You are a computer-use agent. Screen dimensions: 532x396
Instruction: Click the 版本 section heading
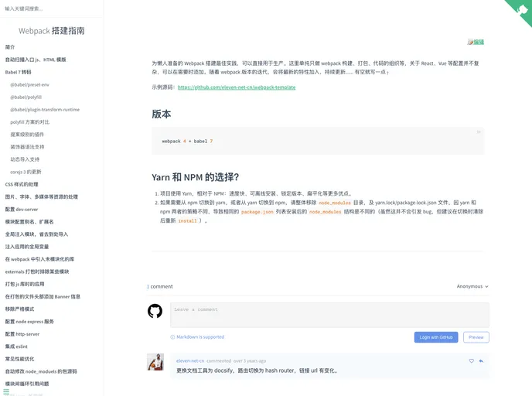click(162, 114)
